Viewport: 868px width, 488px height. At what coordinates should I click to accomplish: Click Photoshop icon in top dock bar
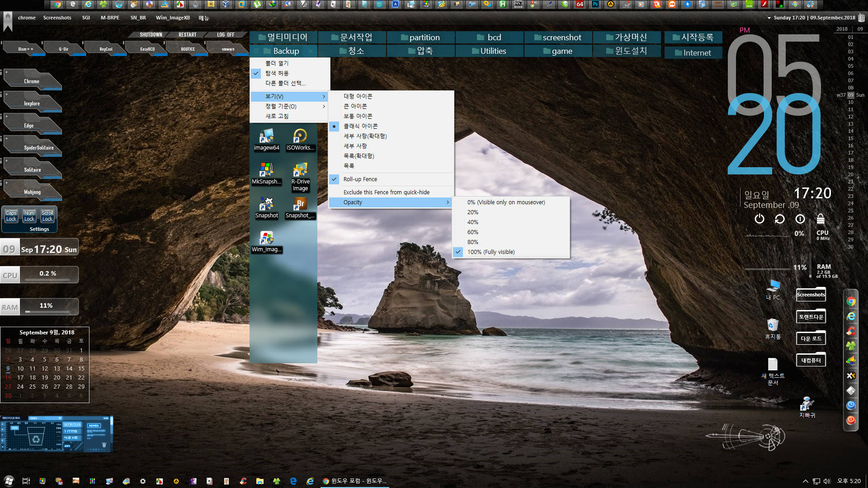tap(595, 5)
